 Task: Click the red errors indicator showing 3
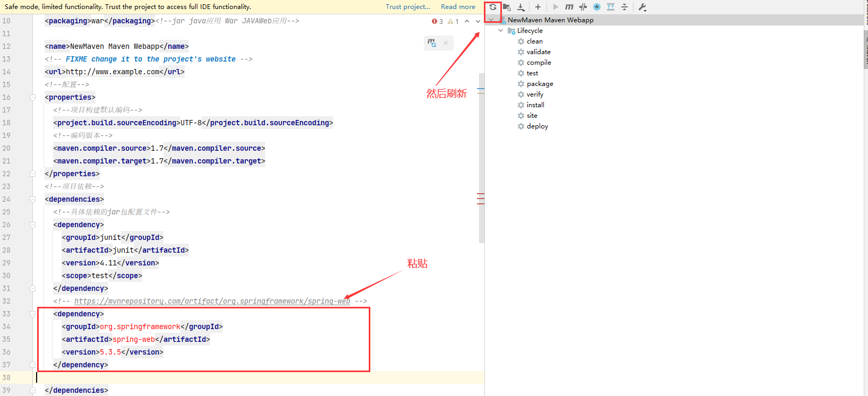click(437, 21)
